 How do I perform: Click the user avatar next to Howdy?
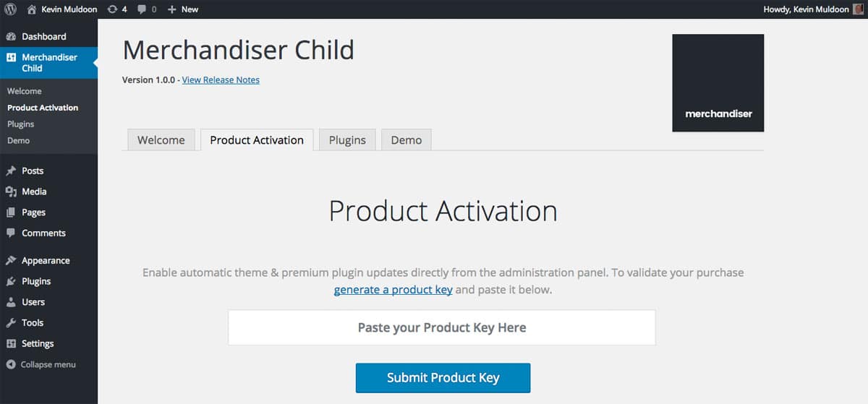coord(859,9)
